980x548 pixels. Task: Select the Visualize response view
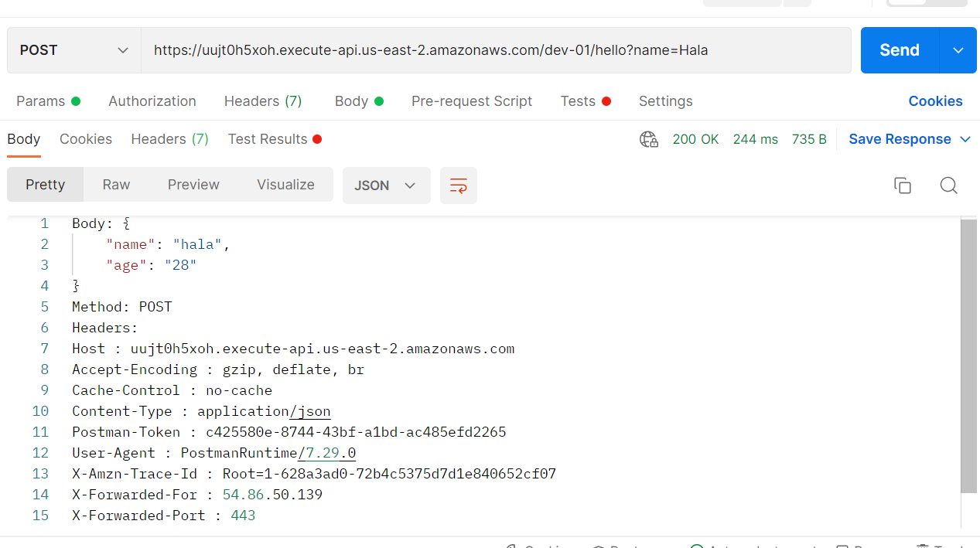click(285, 185)
